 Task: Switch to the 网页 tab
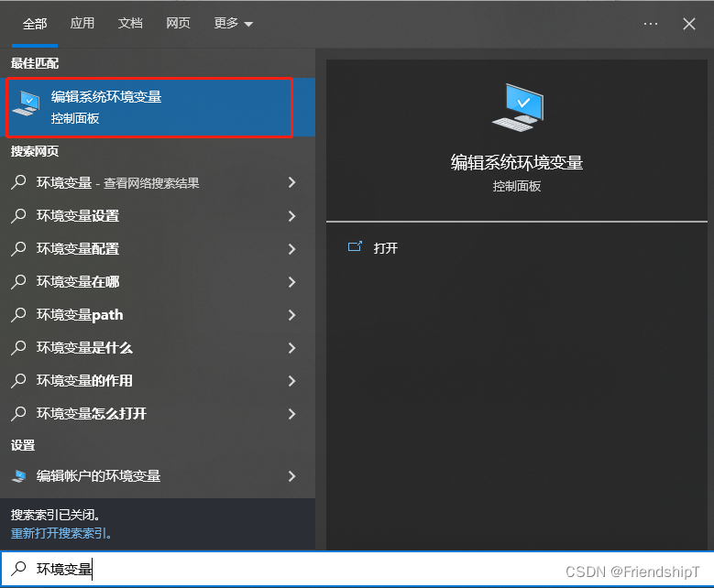pos(178,23)
